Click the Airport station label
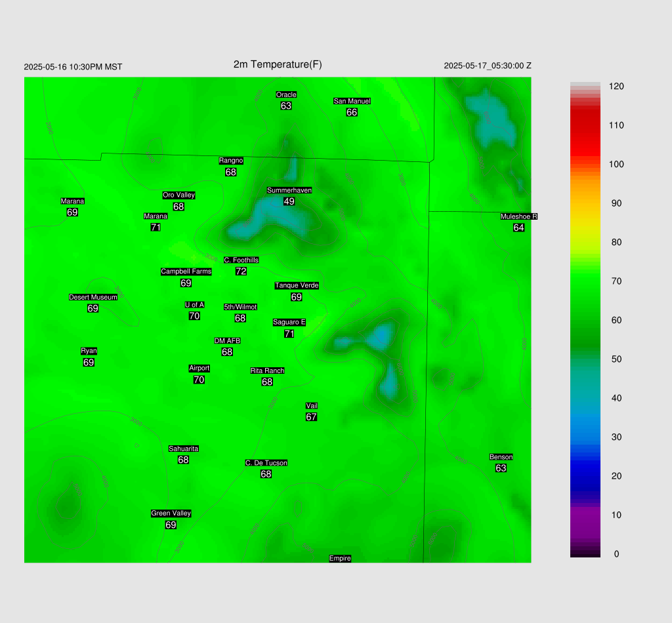 point(199,369)
